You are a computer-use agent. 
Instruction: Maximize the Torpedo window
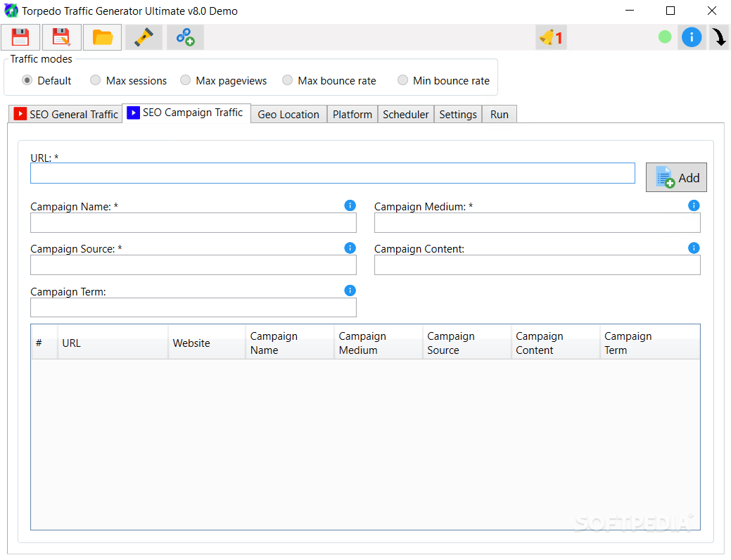point(670,11)
